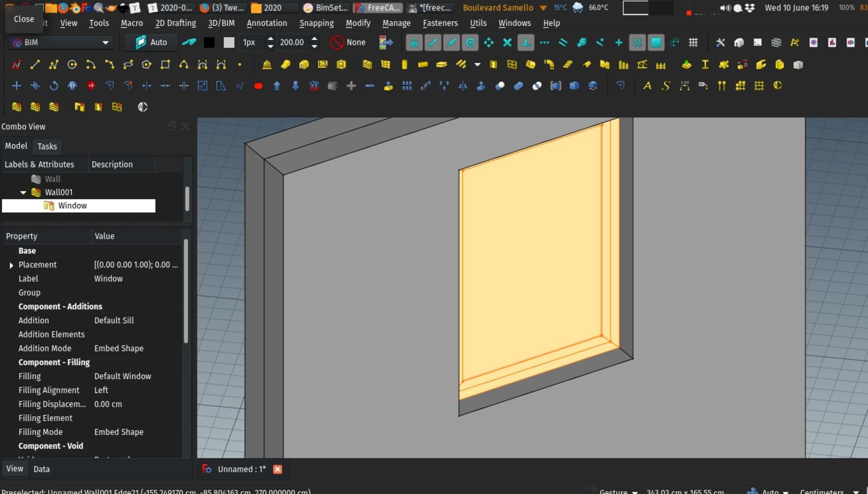Toggle snap to intersection
The height and width of the screenshot is (494, 868).
click(507, 42)
